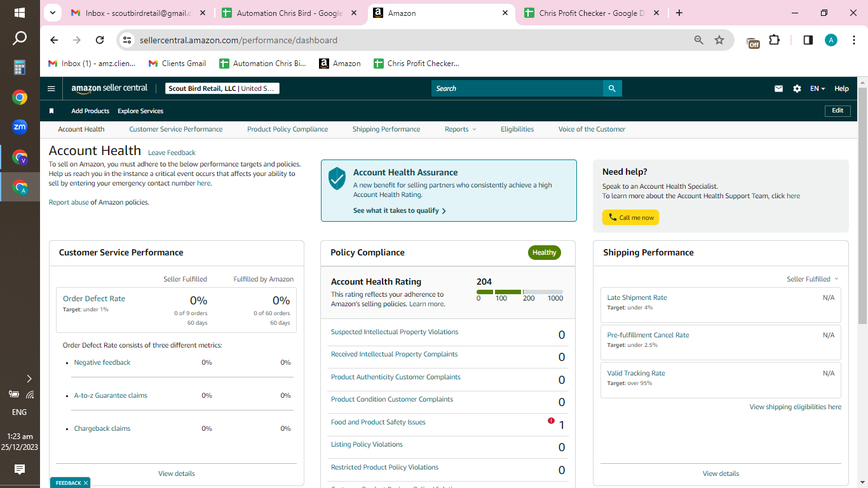Click View shipping eligibilities here
868x488 pixels.
pos(795,407)
